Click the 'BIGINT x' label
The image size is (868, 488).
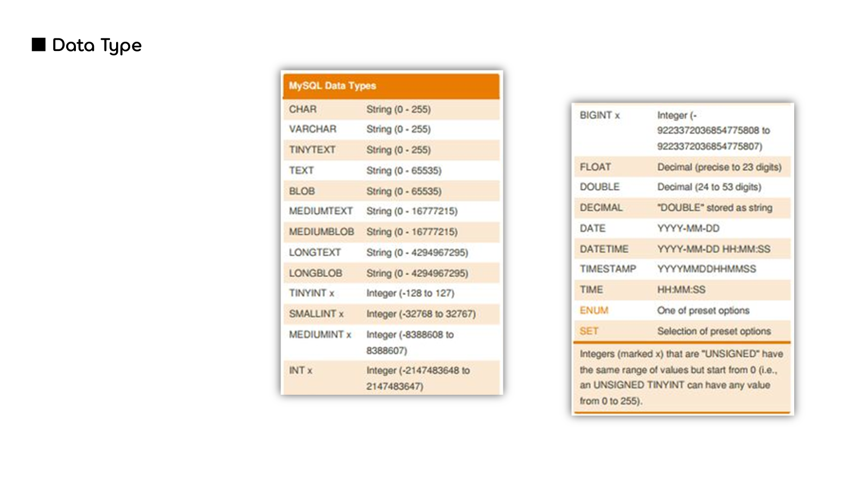(599, 115)
